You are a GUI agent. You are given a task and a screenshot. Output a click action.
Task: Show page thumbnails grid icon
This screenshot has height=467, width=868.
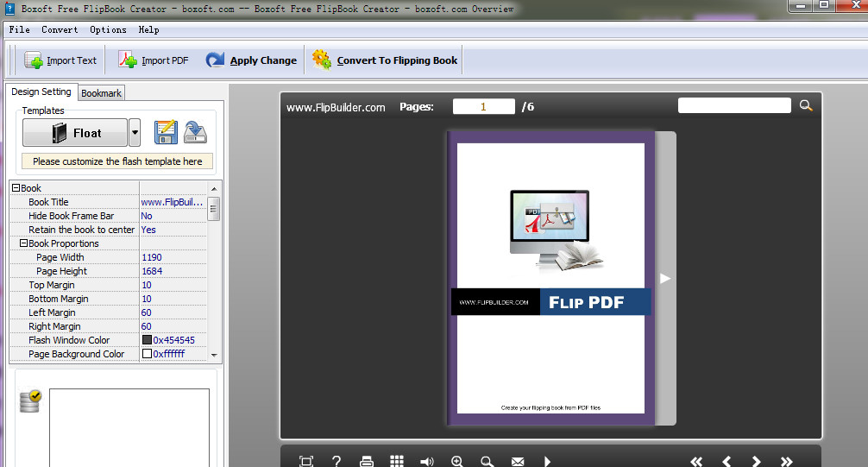click(x=397, y=462)
